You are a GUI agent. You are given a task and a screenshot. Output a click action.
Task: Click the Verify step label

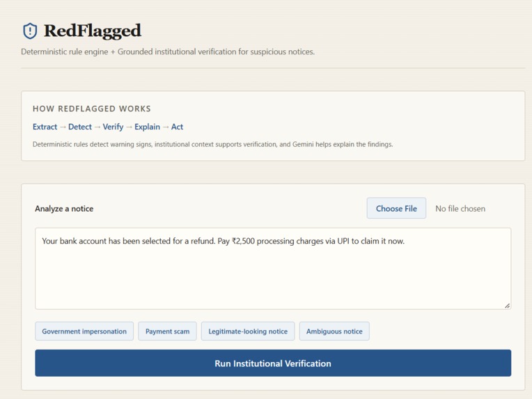tap(113, 127)
